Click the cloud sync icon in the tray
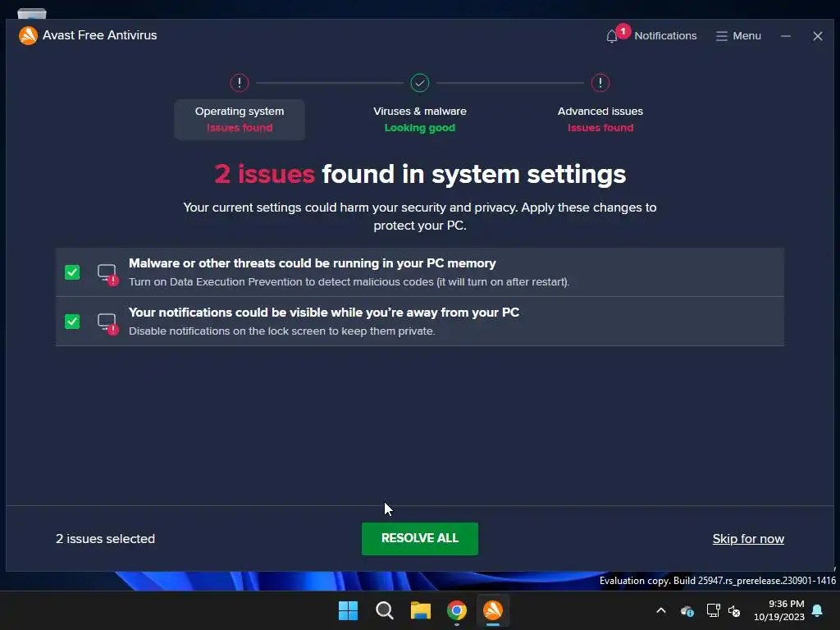840x630 pixels. (x=687, y=610)
